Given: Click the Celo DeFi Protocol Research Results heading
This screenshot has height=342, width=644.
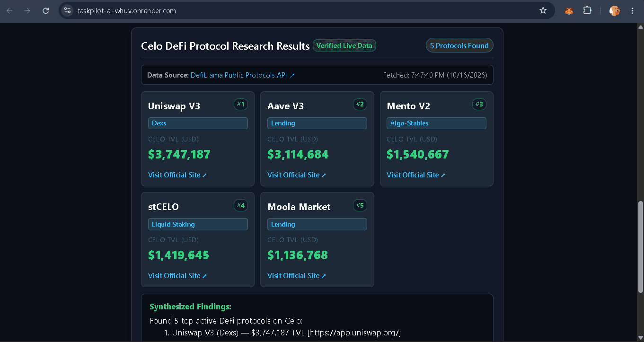Looking at the screenshot, I should 225,46.
